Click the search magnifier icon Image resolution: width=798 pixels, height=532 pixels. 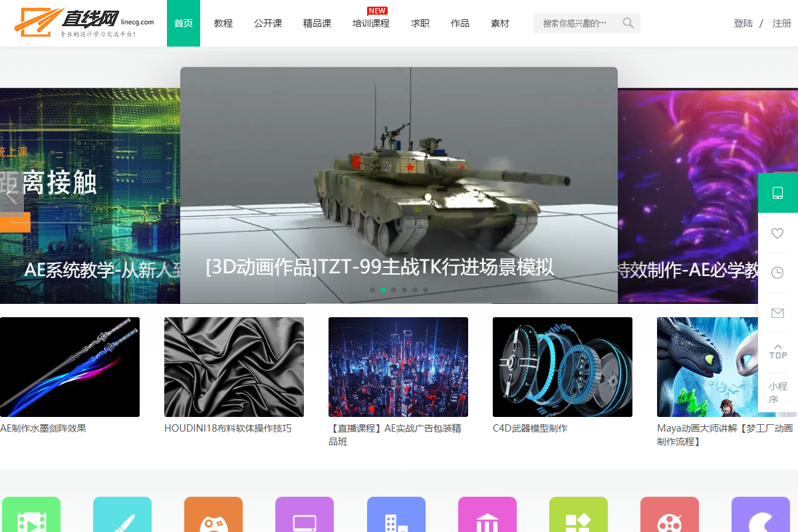(627, 23)
